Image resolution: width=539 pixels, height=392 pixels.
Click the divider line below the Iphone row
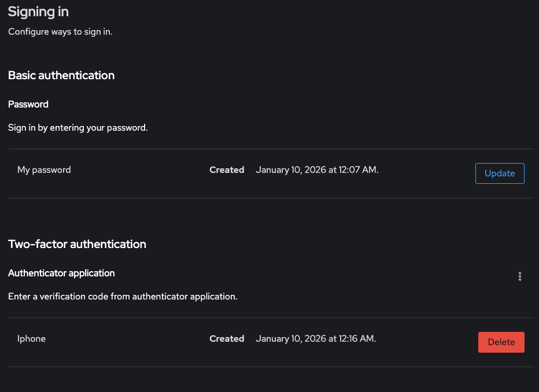[271, 367]
